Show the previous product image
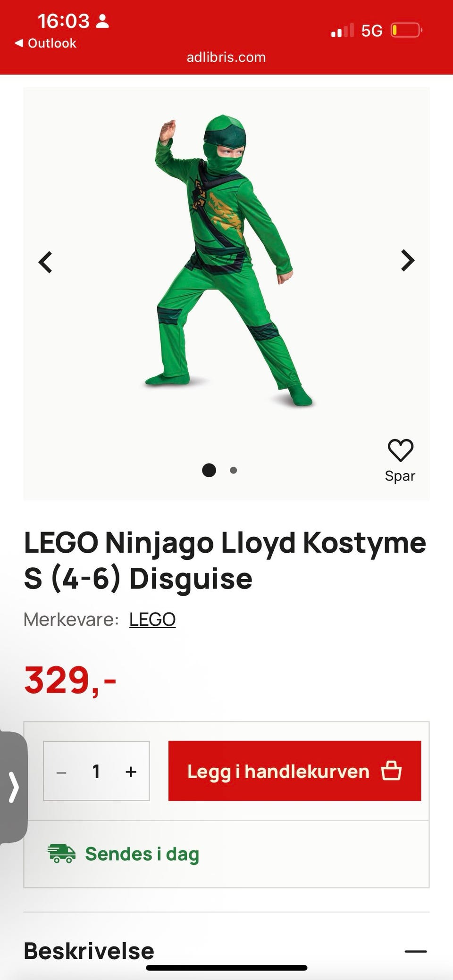The height and width of the screenshot is (980, 453). 45,262
